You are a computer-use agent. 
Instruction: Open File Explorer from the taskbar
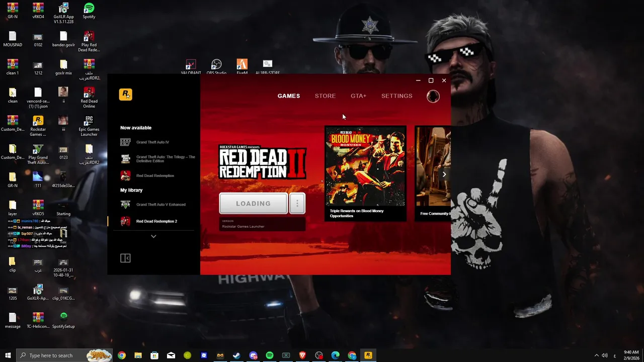click(138, 355)
